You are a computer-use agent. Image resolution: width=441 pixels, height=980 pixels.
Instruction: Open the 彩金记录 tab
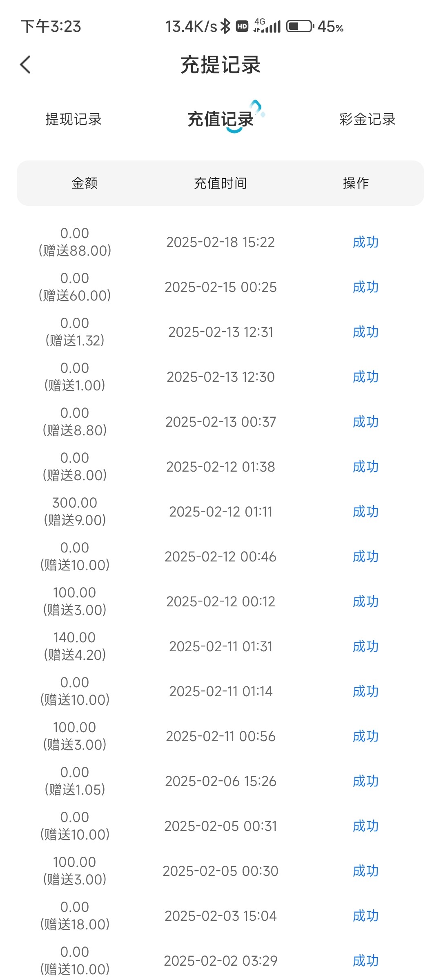tap(367, 119)
